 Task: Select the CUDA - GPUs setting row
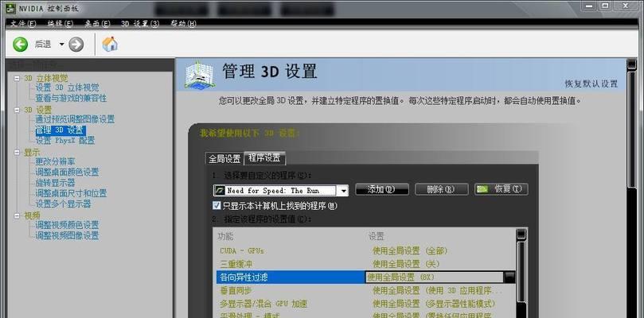(x=365, y=250)
